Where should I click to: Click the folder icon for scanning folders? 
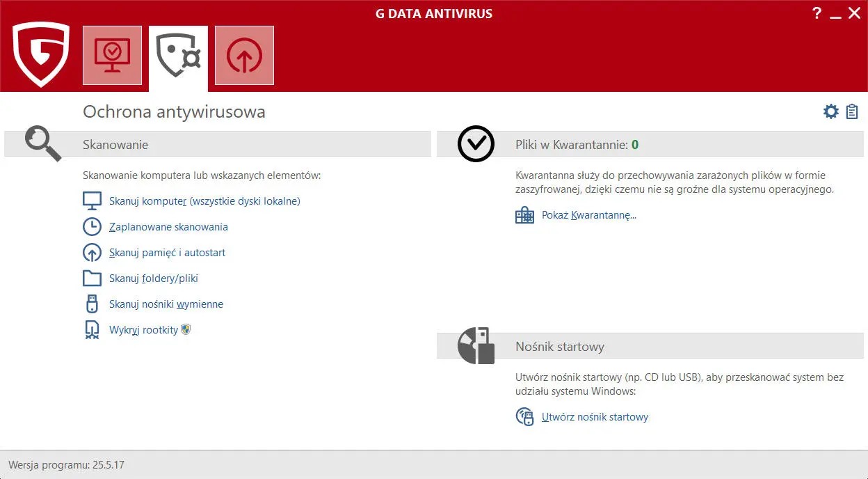coord(92,278)
